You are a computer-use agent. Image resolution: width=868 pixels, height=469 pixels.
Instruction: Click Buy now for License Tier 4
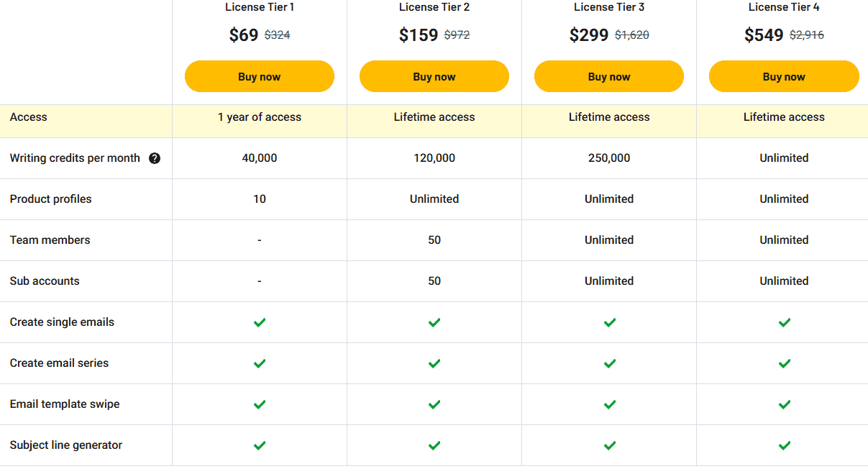[x=784, y=76]
